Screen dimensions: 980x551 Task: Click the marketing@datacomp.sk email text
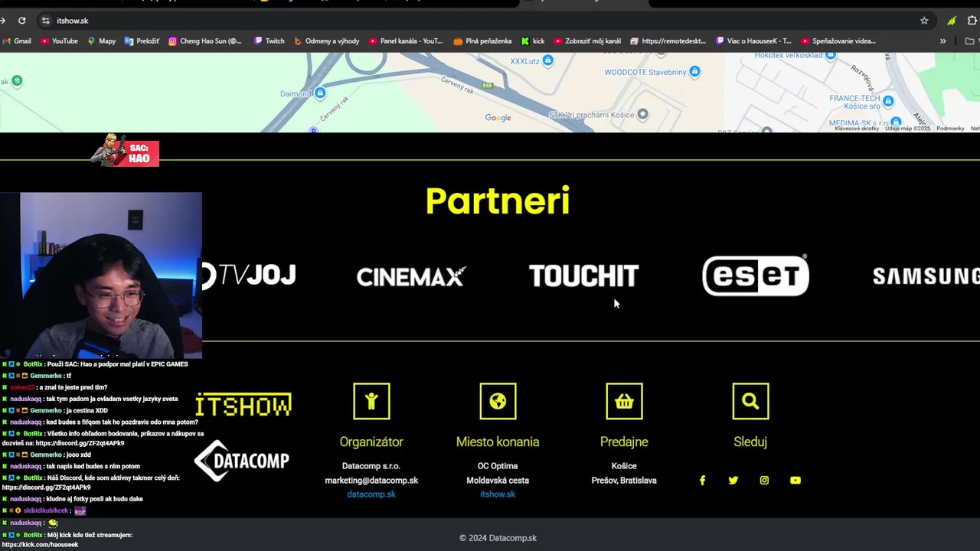[x=371, y=481]
